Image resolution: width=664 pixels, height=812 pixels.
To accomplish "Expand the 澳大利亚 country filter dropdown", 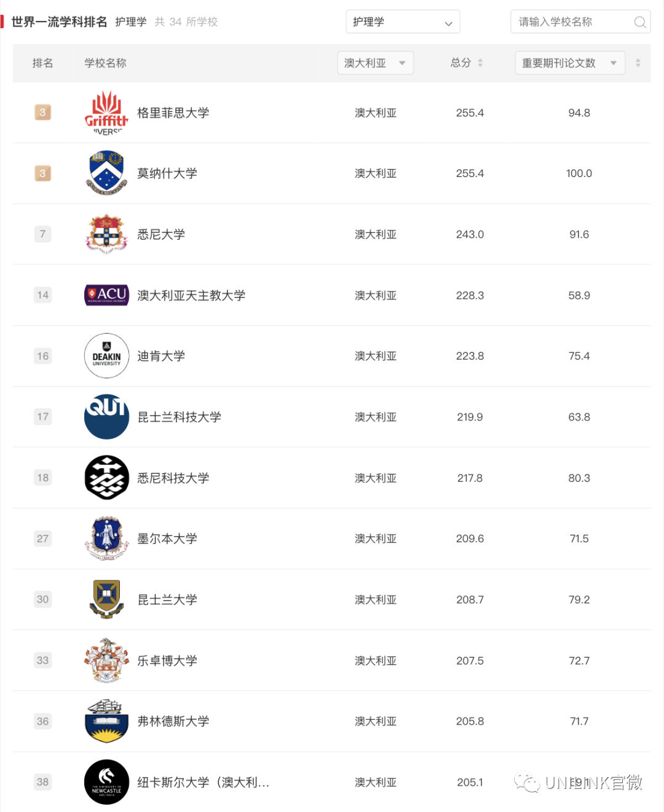I will 375,63.
